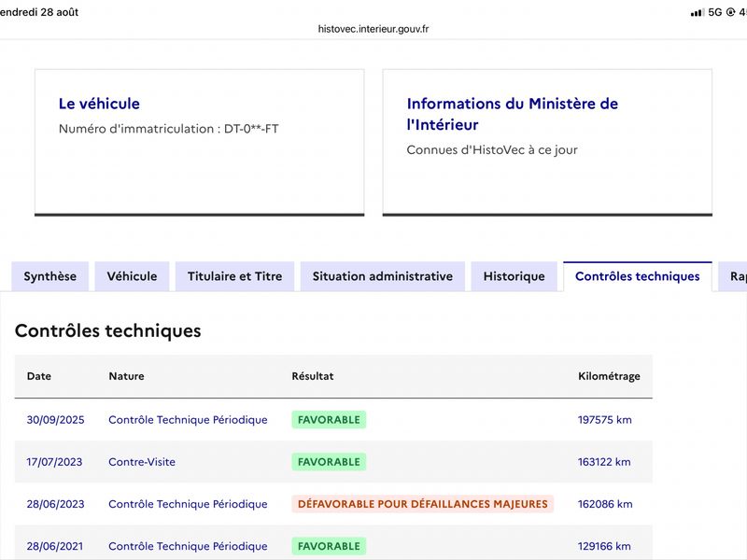Select the Titulaire et Titre tab

(x=235, y=276)
